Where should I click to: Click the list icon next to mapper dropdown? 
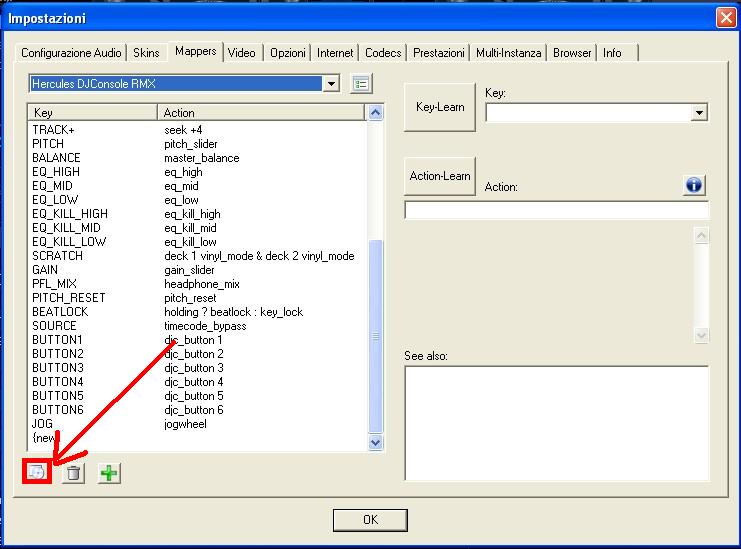point(361,83)
